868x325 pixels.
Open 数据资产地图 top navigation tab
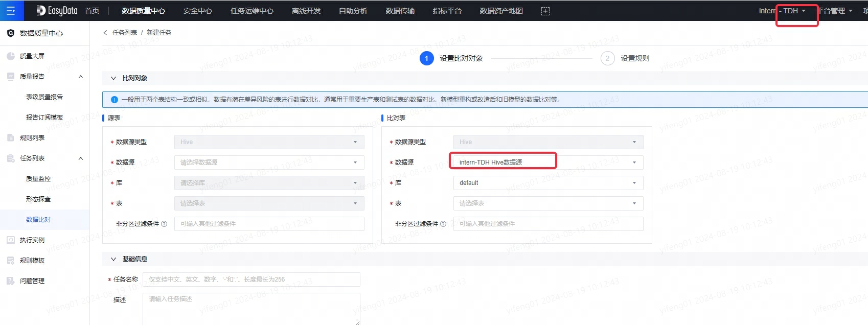501,11
